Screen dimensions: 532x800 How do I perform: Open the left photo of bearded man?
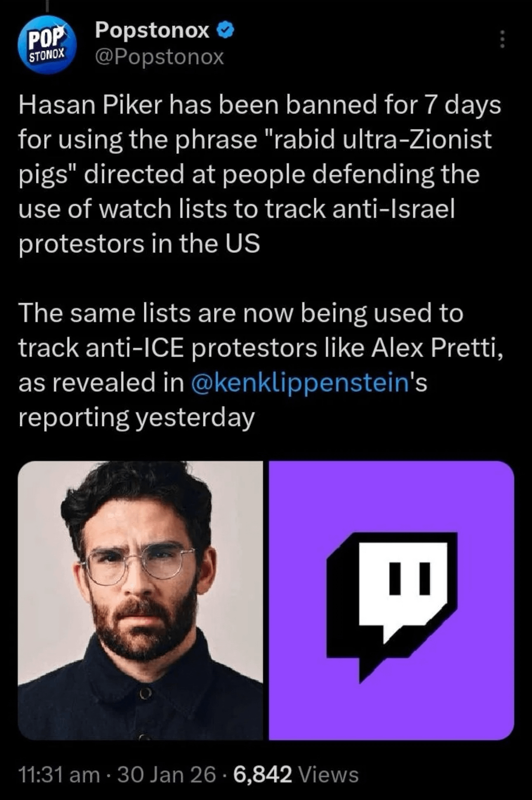point(140,600)
